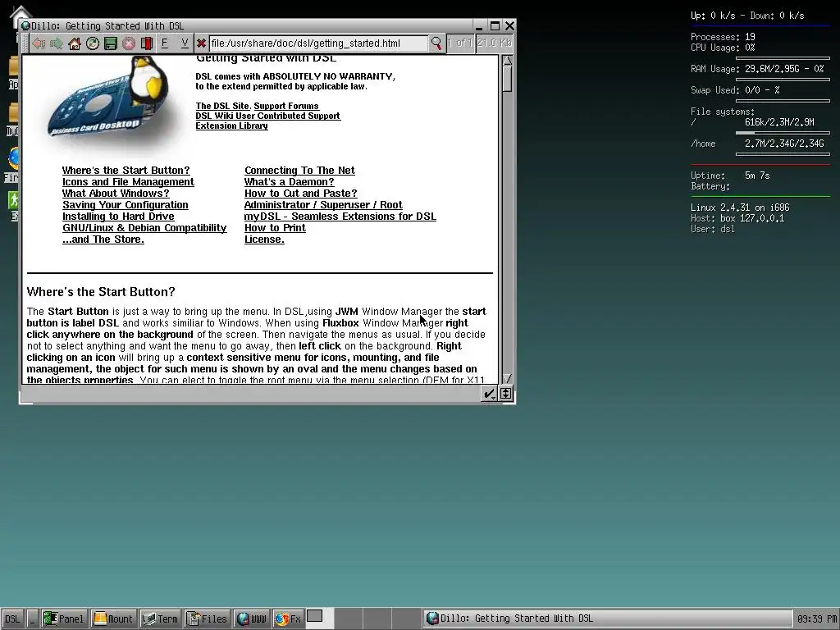
Task: Click the vertical scrollbar thumb in Dillo
Action: (x=507, y=79)
